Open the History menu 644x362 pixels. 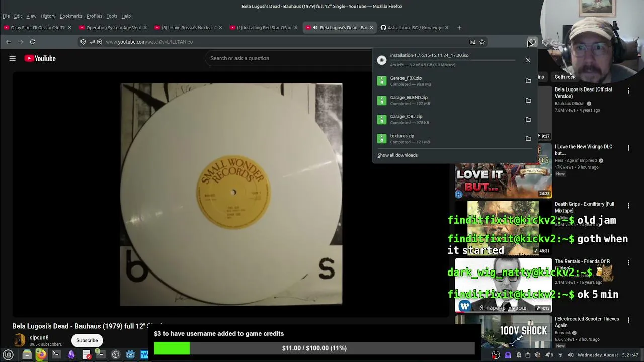[48, 16]
